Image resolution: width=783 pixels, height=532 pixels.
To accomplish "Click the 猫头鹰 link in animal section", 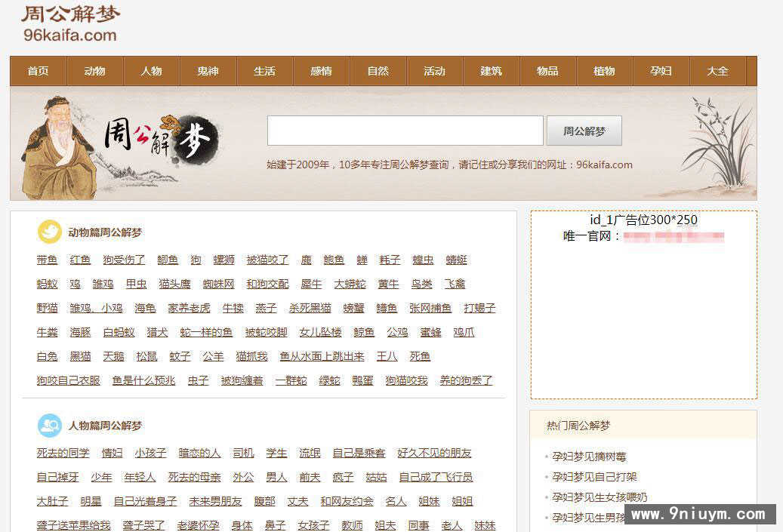I will [174, 284].
